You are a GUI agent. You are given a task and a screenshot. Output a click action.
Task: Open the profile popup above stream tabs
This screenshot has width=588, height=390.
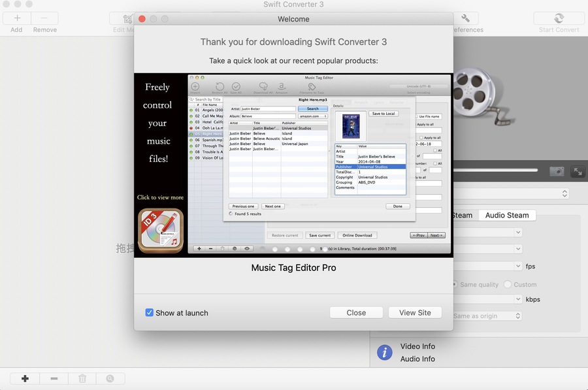click(x=511, y=193)
